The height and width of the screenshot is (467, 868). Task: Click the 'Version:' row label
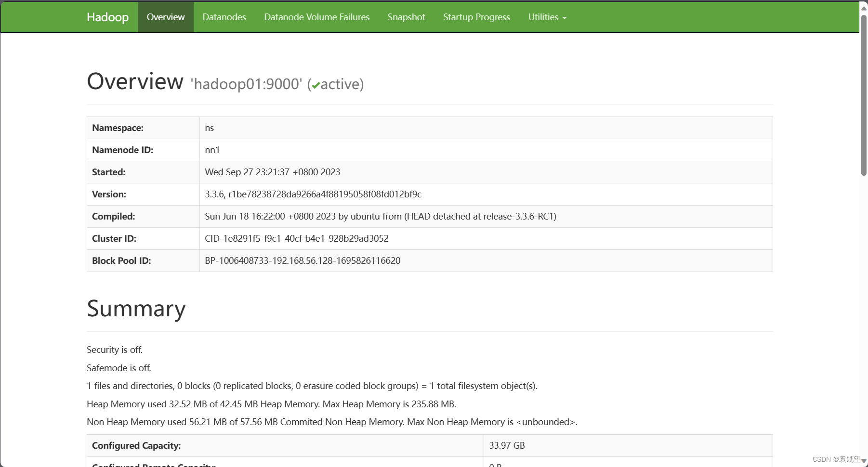(109, 195)
